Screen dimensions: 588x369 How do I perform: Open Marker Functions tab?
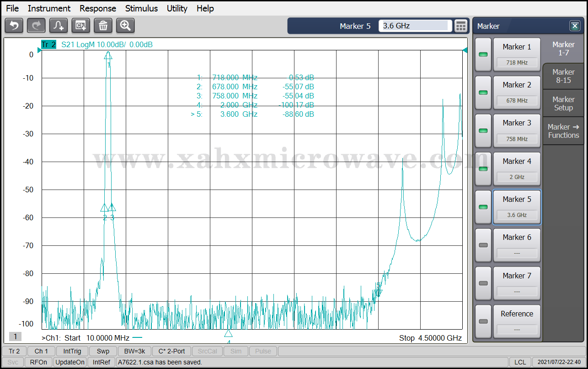click(563, 131)
